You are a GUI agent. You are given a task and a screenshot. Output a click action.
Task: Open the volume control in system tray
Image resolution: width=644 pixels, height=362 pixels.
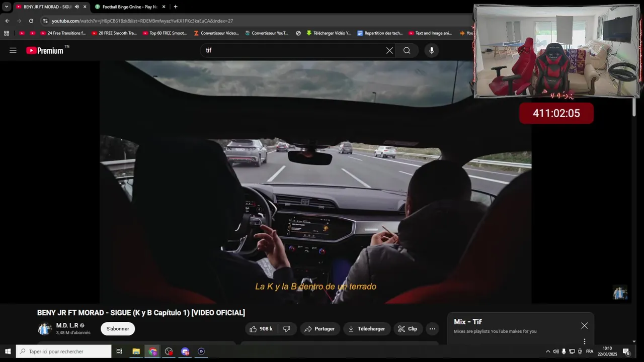[x=556, y=351]
